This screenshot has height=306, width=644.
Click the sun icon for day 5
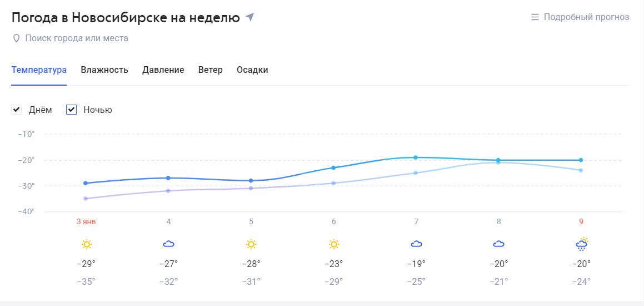click(x=251, y=244)
